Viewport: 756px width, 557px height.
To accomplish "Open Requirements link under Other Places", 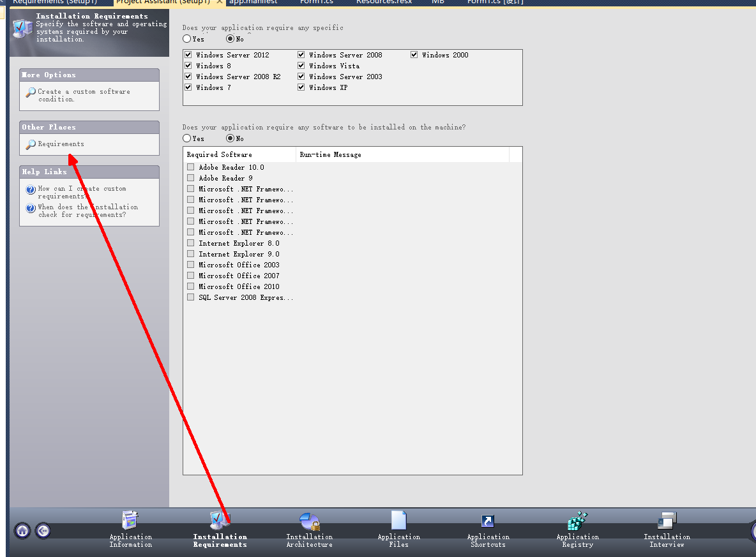I will 61,144.
